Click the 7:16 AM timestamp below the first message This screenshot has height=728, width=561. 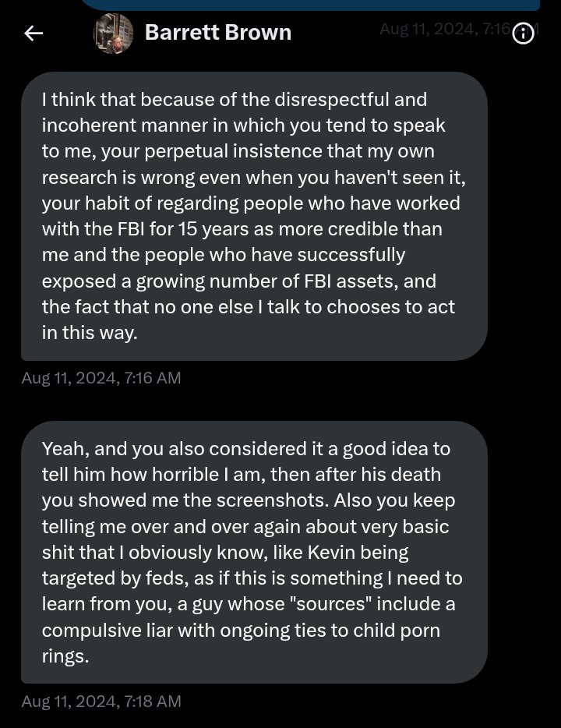click(101, 378)
